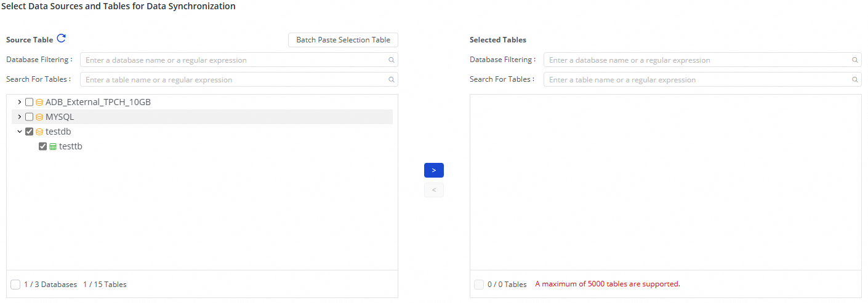
Task: Select the ADB_External_TPCH_10GB tree item
Action: click(98, 102)
